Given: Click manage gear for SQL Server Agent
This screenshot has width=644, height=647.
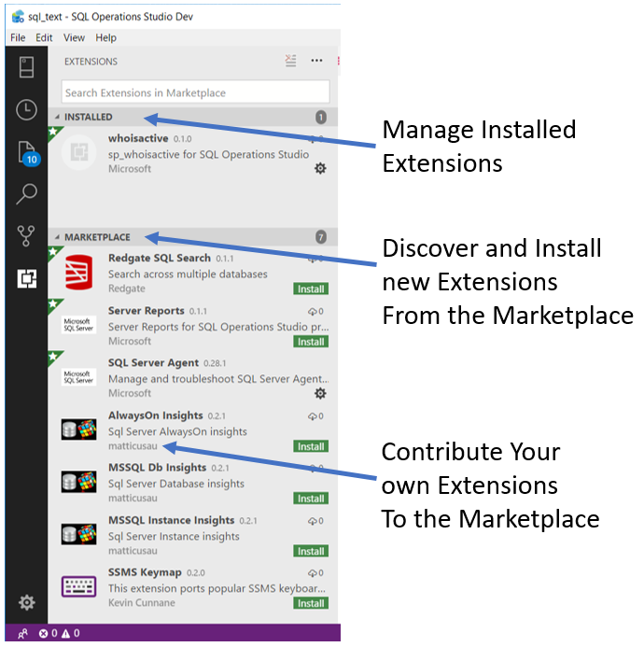Looking at the screenshot, I should [x=320, y=394].
